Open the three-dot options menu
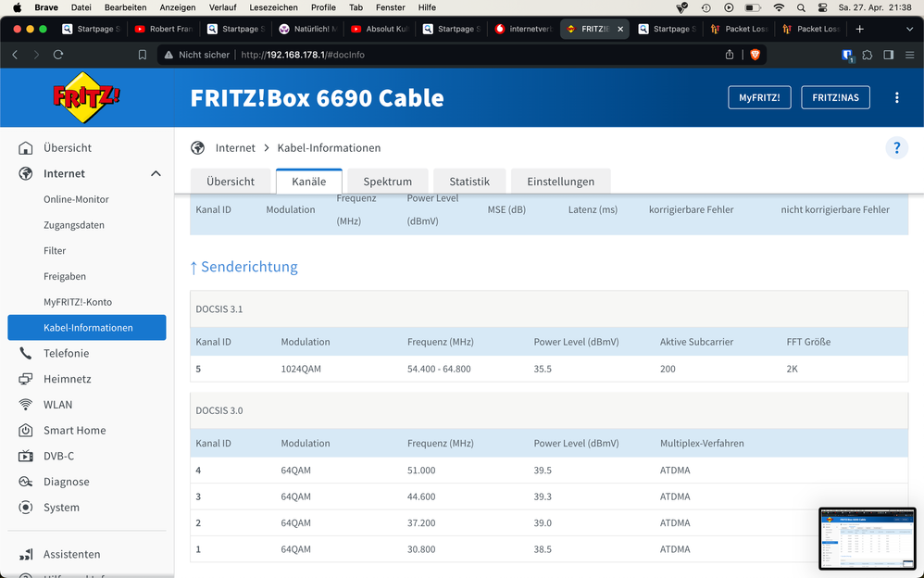Image resolution: width=924 pixels, height=578 pixels. (x=896, y=97)
